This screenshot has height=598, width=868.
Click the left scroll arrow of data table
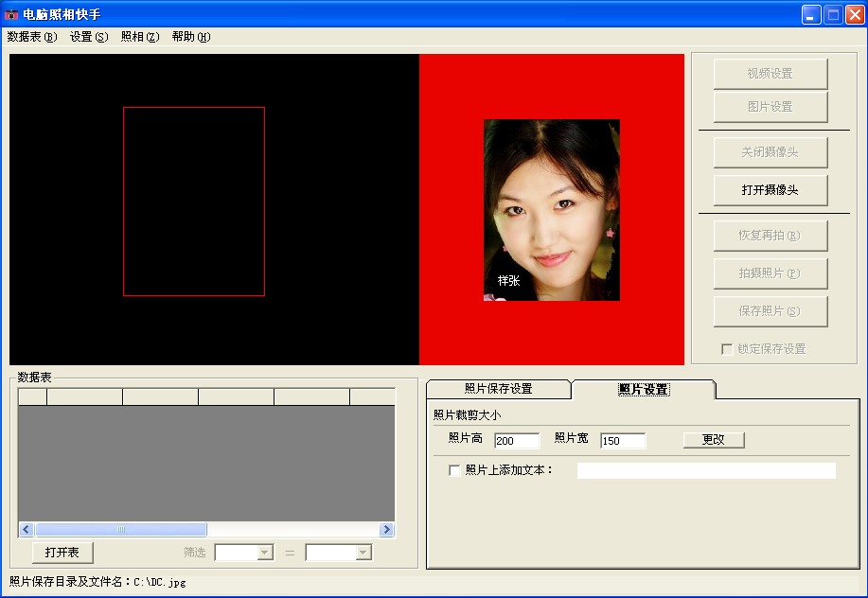point(26,530)
